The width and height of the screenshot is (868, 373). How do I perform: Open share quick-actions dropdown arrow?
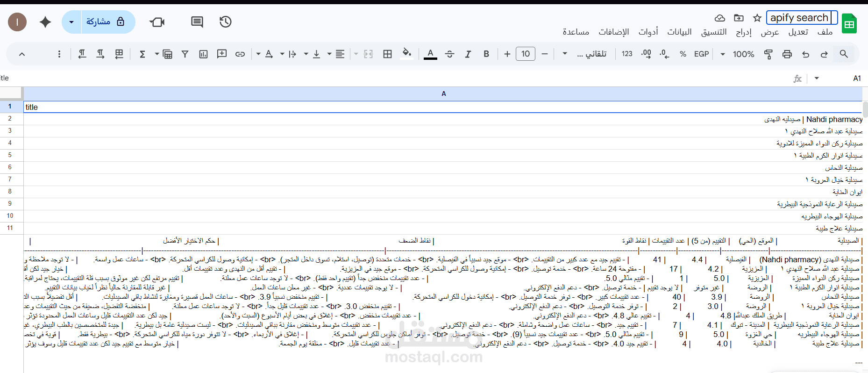pos(71,22)
